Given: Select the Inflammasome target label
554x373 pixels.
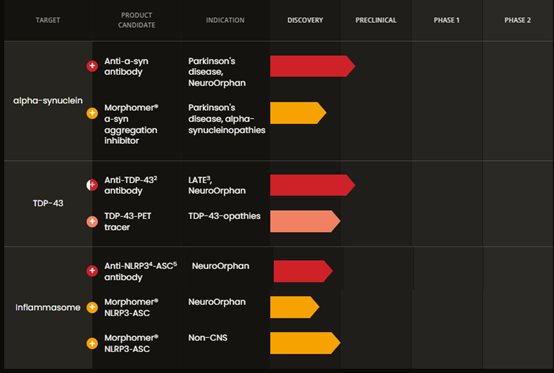Looking at the screenshot, I should coord(48,307).
